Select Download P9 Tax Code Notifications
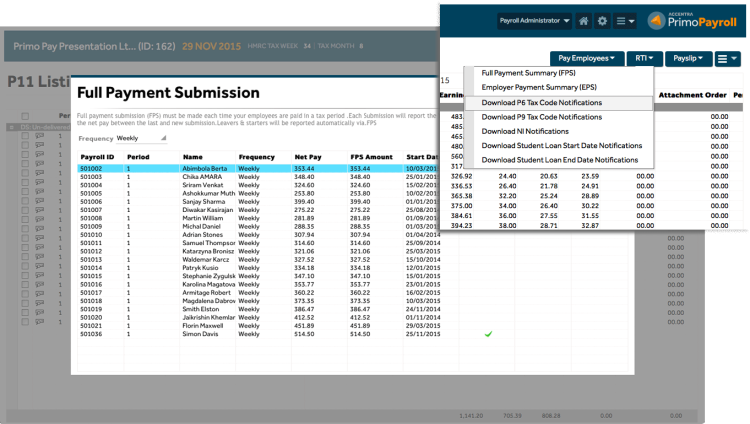Image resolution: width=750 pixels, height=424 pixels. point(542,117)
